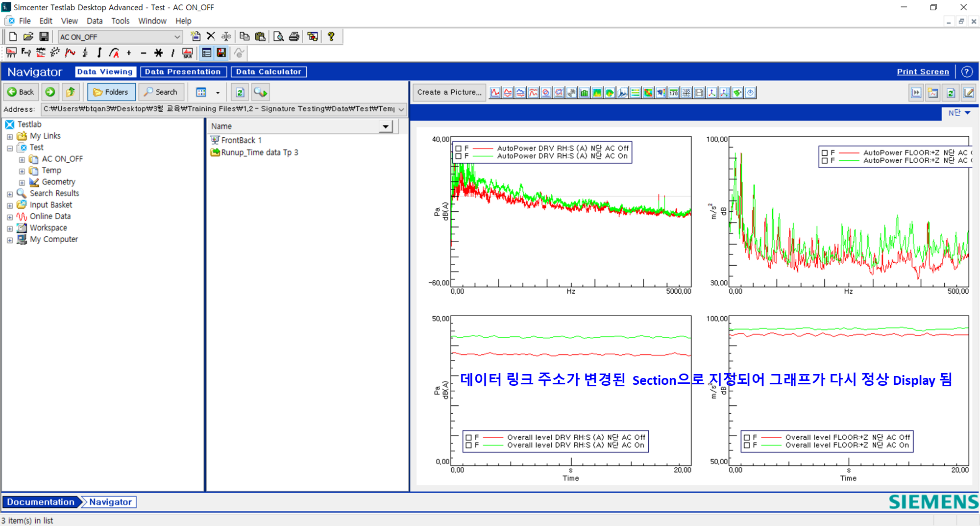
Task: Click the plus operator icon
Action: [x=129, y=52]
